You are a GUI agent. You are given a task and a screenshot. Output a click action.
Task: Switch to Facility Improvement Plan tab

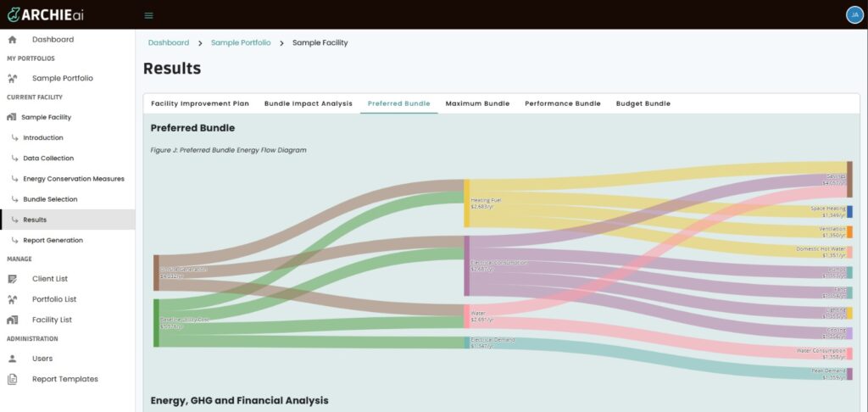tap(200, 103)
